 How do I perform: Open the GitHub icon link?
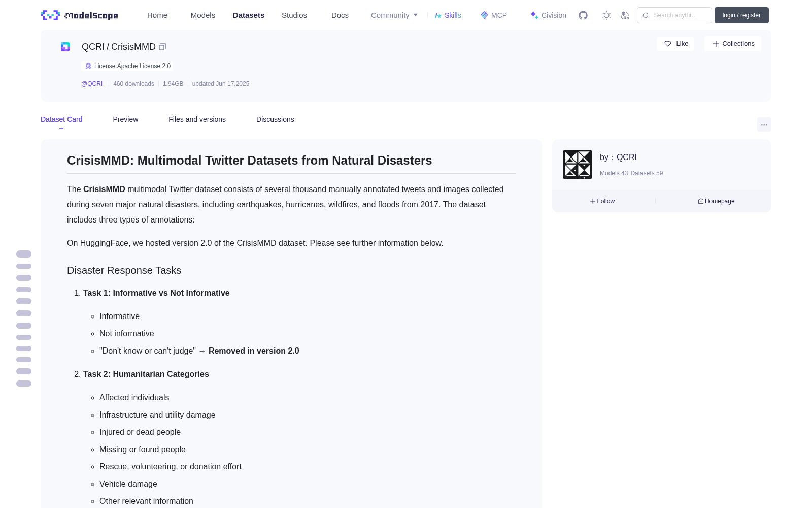(x=583, y=15)
